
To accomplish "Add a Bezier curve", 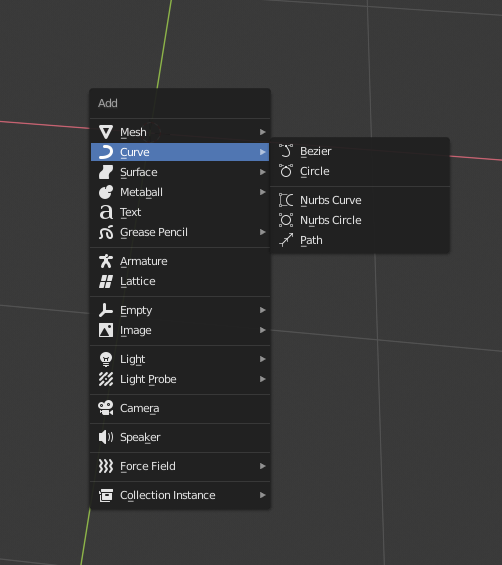I will coord(360,151).
